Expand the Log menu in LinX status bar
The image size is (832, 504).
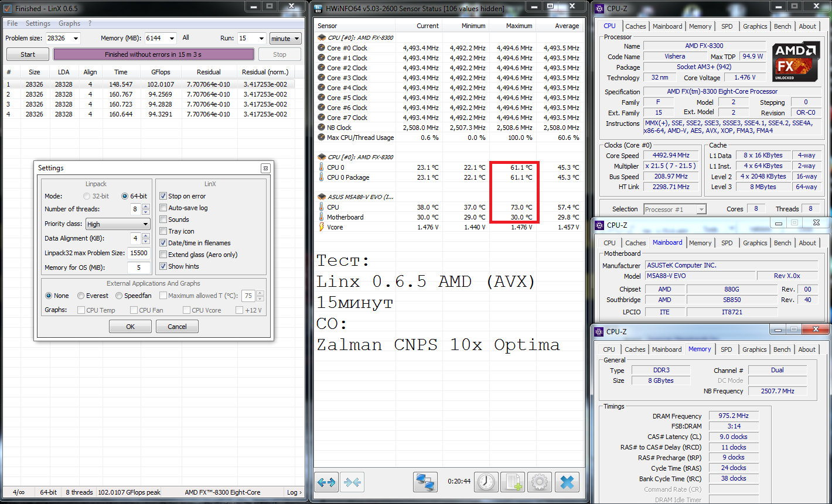[295, 492]
